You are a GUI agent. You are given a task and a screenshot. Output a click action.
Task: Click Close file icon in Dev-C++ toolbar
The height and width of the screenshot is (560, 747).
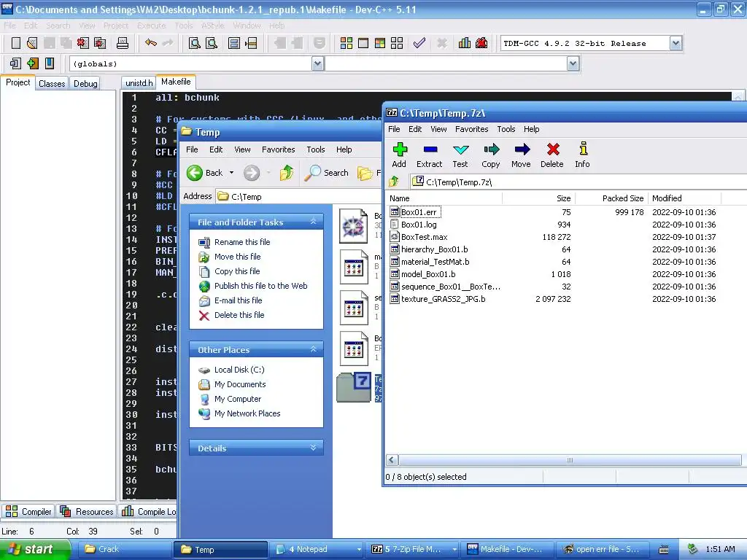click(x=83, y=43)
